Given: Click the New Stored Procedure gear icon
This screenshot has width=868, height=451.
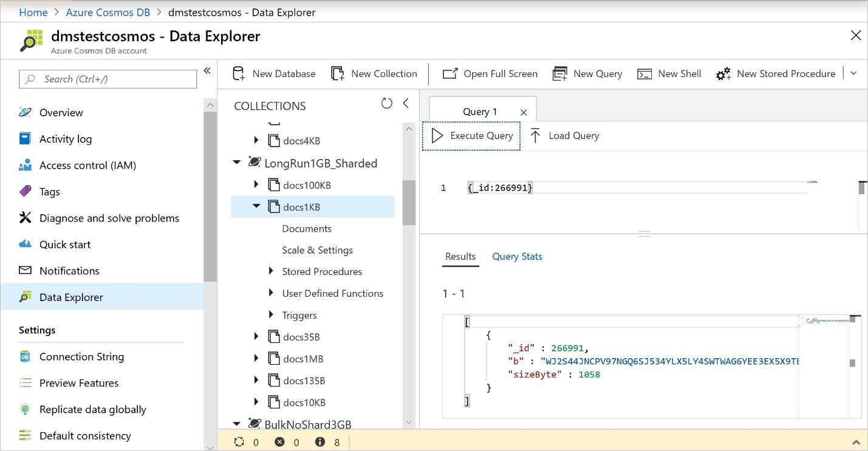Looking at the screenshot, I should (723, 74).
